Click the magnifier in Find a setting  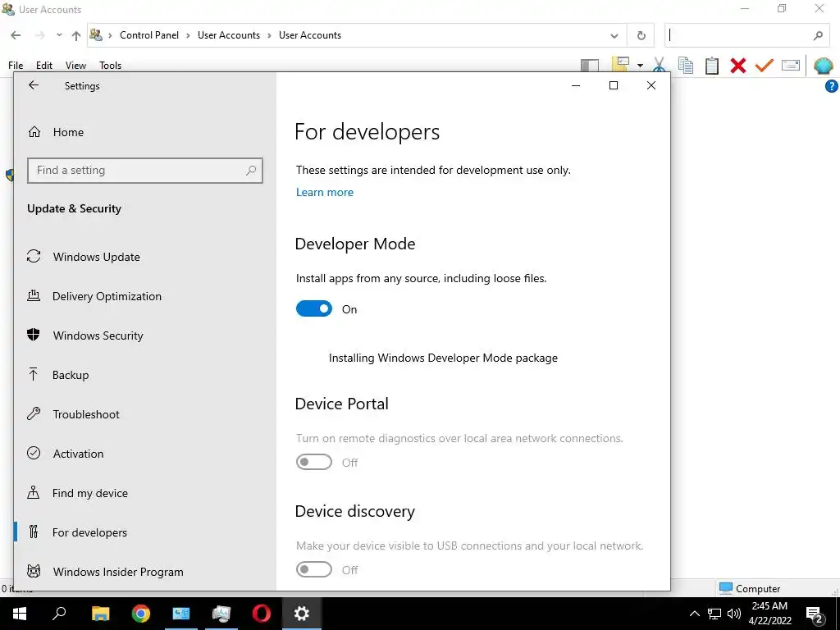point(251,171)
